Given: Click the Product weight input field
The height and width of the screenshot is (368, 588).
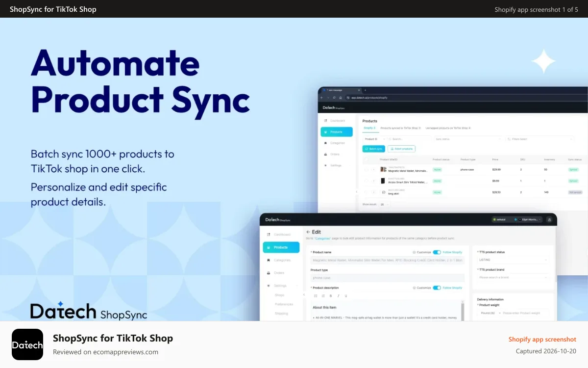Looking at the screenshot, I should click(525, 313).
